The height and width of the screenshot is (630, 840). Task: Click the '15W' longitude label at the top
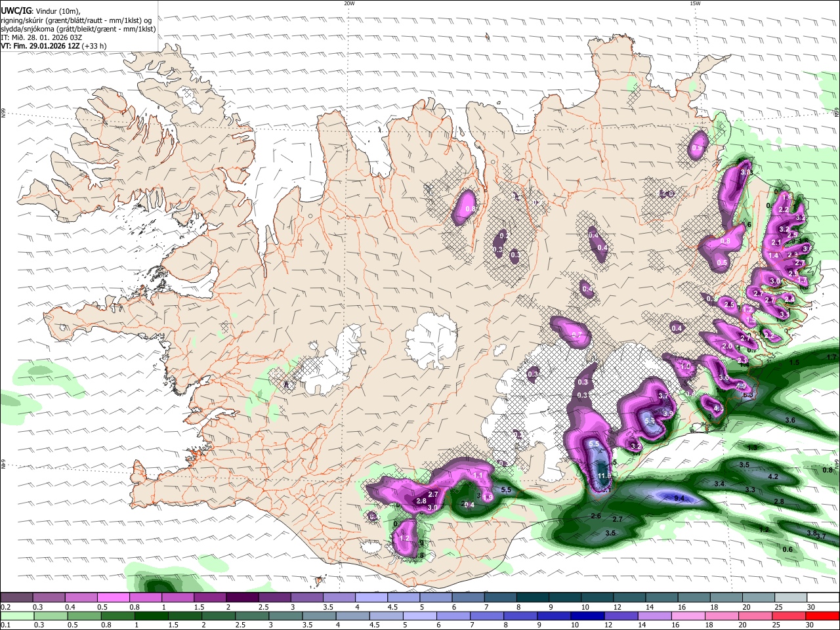[x=694, y=3]
